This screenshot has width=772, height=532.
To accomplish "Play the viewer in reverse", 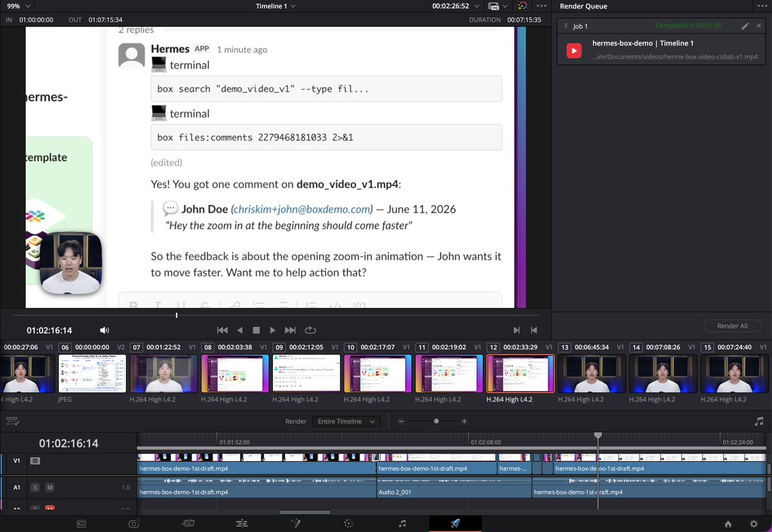I will [x=240, y=330].
